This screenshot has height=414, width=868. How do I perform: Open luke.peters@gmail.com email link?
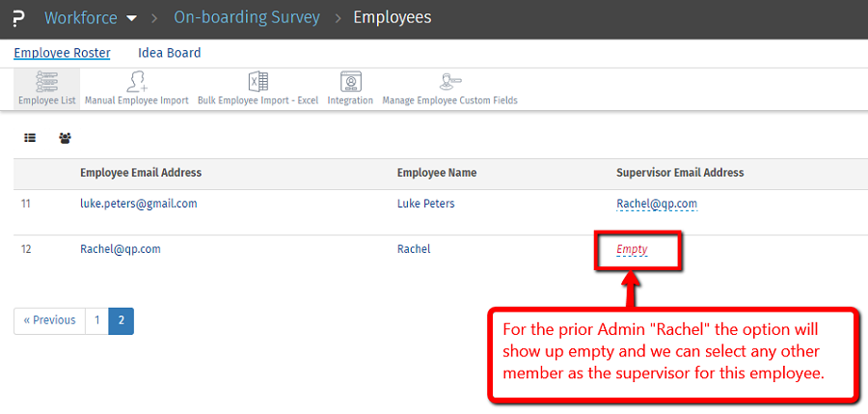[x=138, y=204]
